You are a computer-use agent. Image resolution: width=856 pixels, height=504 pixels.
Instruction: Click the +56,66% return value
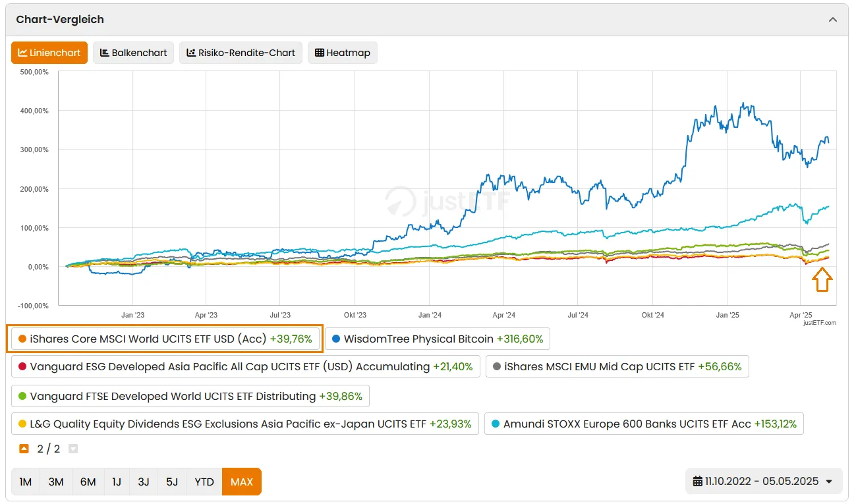(x=720, y=367)
